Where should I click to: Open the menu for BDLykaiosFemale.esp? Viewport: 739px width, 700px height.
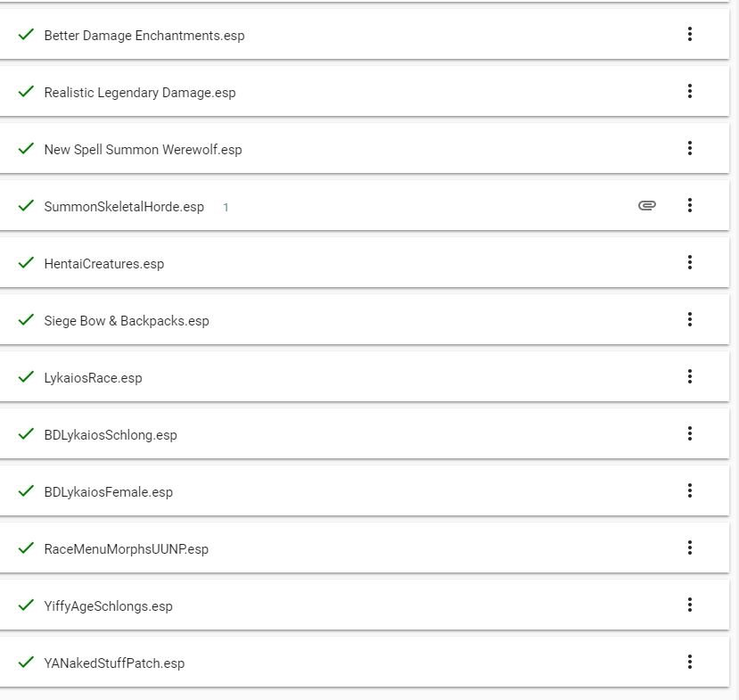coord(689,490)
